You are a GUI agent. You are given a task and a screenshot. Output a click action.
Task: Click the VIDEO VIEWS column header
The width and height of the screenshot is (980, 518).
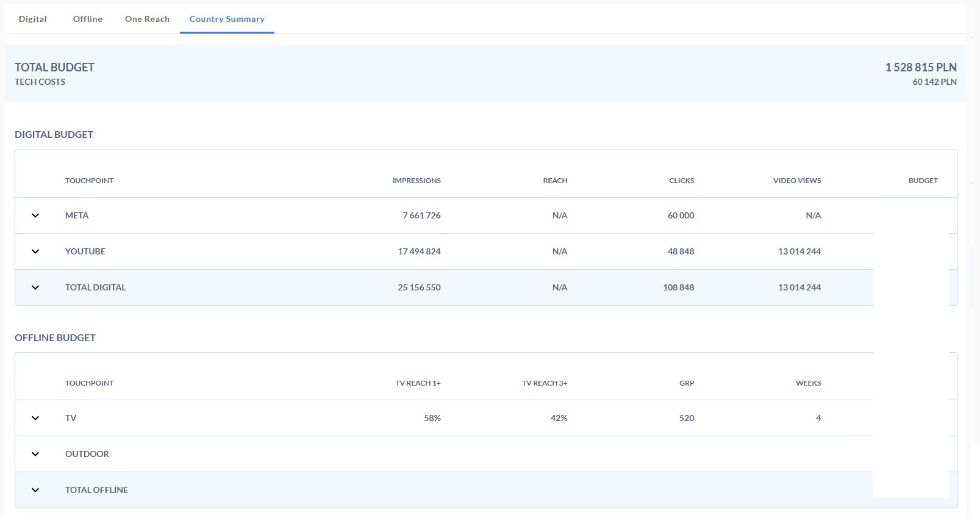(x=797, y=181)
